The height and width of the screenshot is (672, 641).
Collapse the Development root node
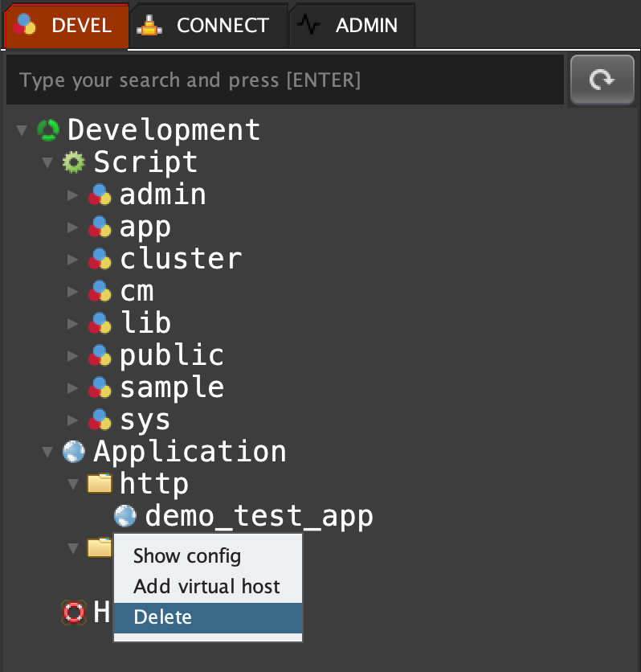point(22,130)
